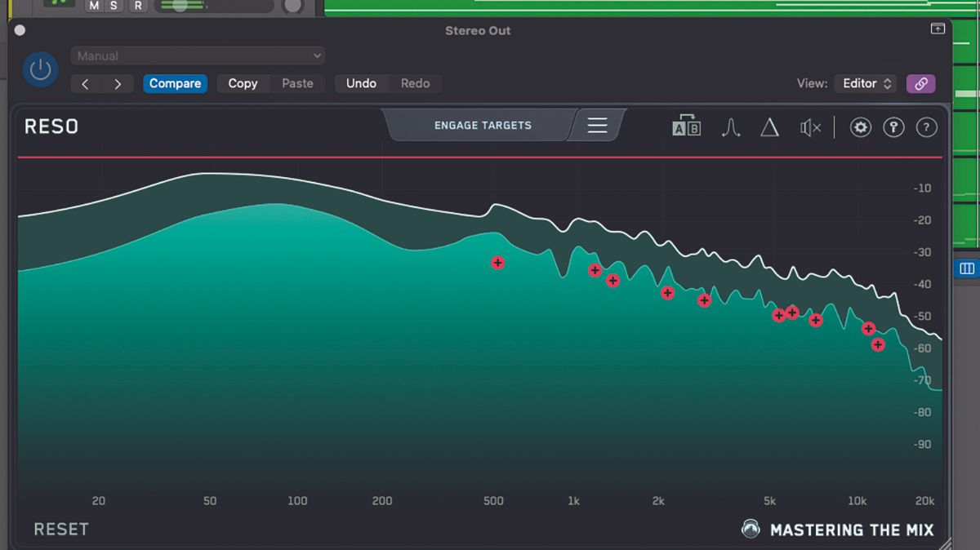Toggle the plugin power bypass button
Screen dimensions: 980x550
[x=40, y=69]
